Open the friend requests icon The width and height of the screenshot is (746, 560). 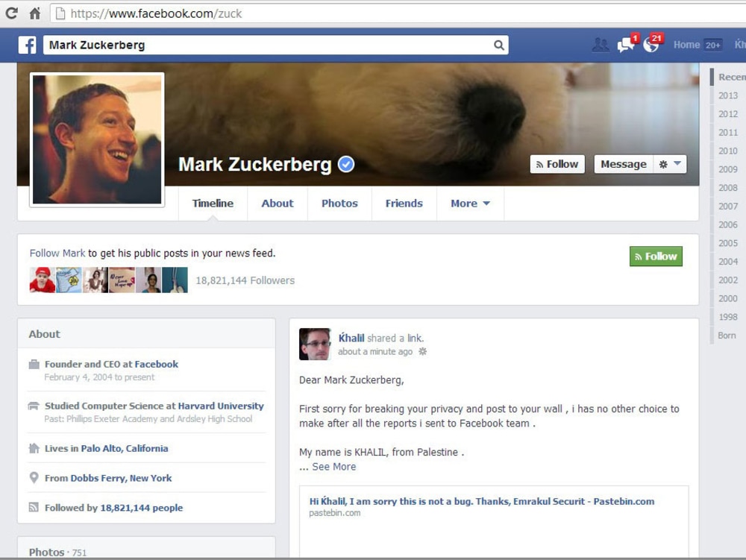tap(601, 45)
